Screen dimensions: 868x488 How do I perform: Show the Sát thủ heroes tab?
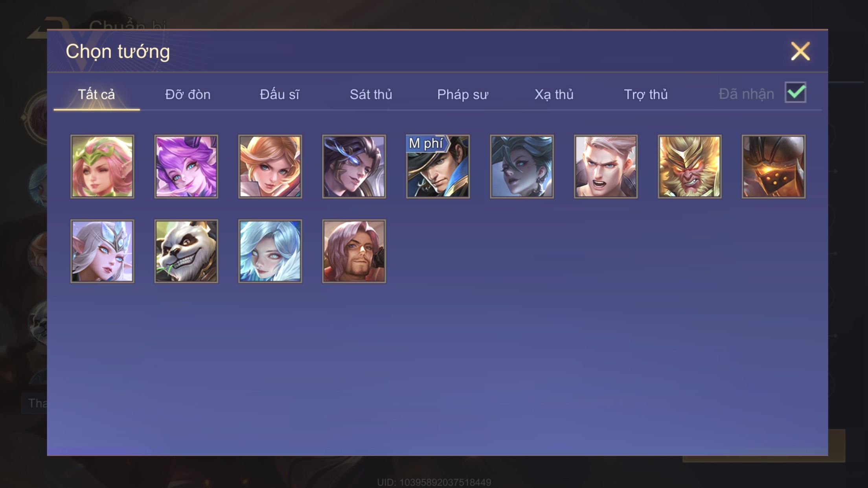tap(371, 95)
